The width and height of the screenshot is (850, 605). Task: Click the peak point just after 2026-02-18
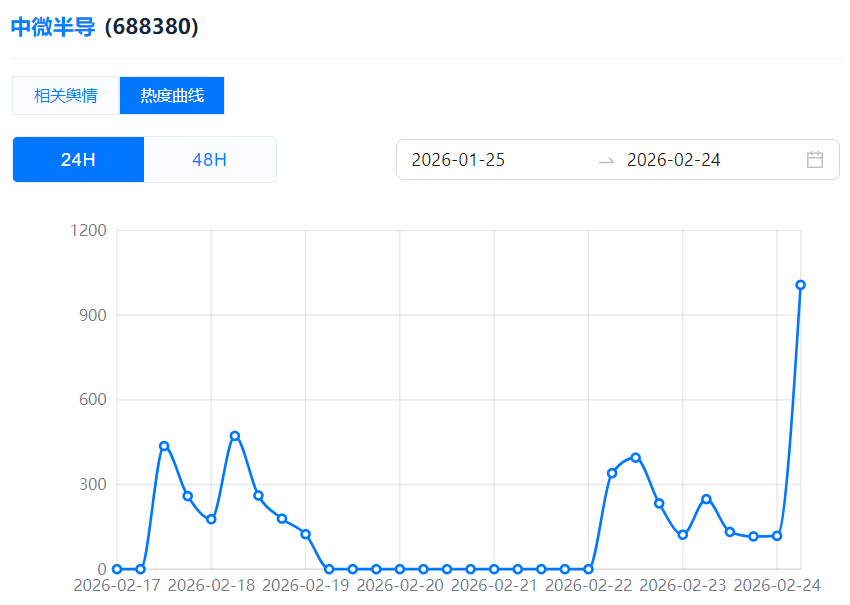click(x=235, y=436)
